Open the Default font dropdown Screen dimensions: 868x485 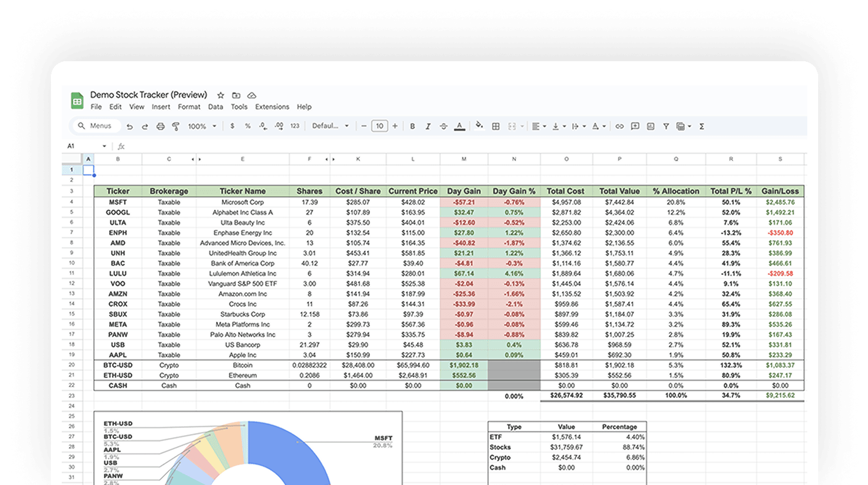(330, 126)
